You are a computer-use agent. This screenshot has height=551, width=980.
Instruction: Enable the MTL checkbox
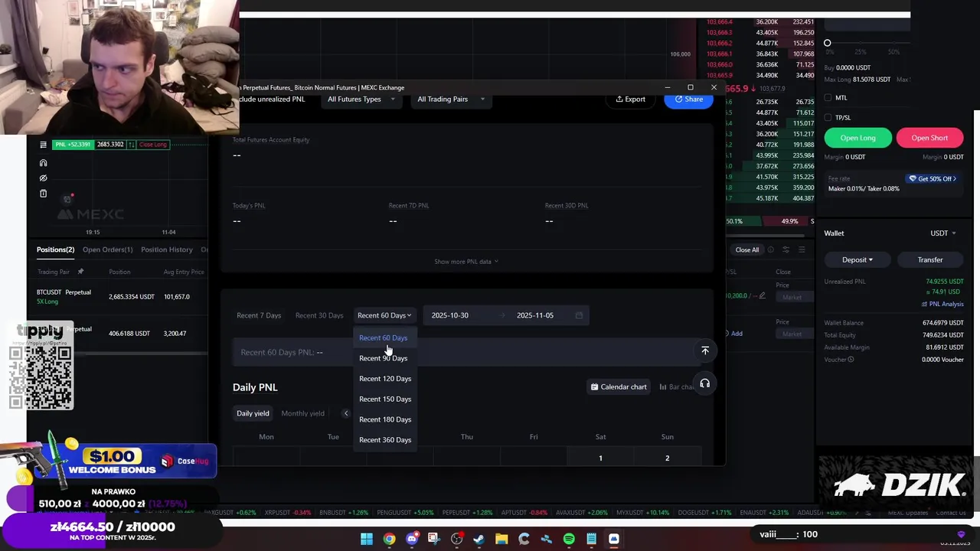[828, 98]
